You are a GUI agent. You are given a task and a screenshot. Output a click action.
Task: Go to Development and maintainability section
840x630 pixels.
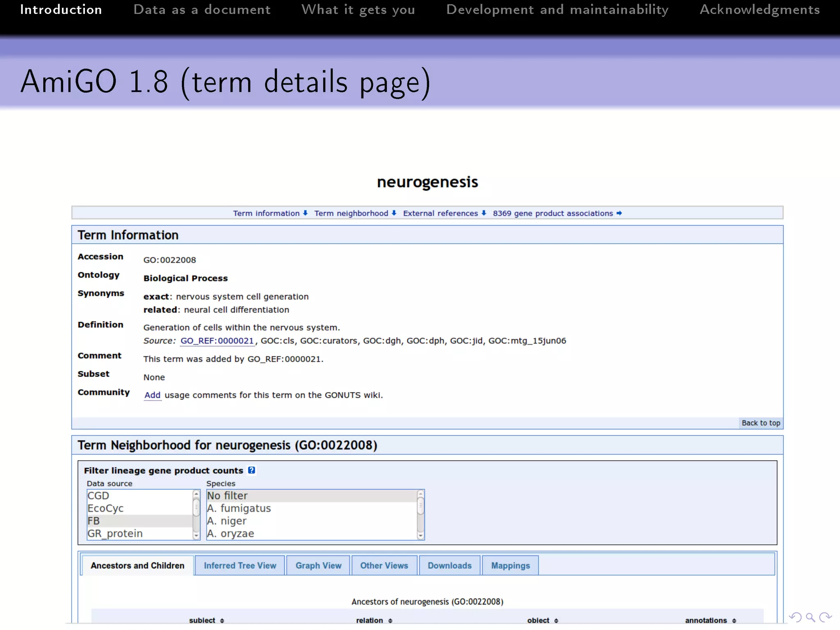557,9
